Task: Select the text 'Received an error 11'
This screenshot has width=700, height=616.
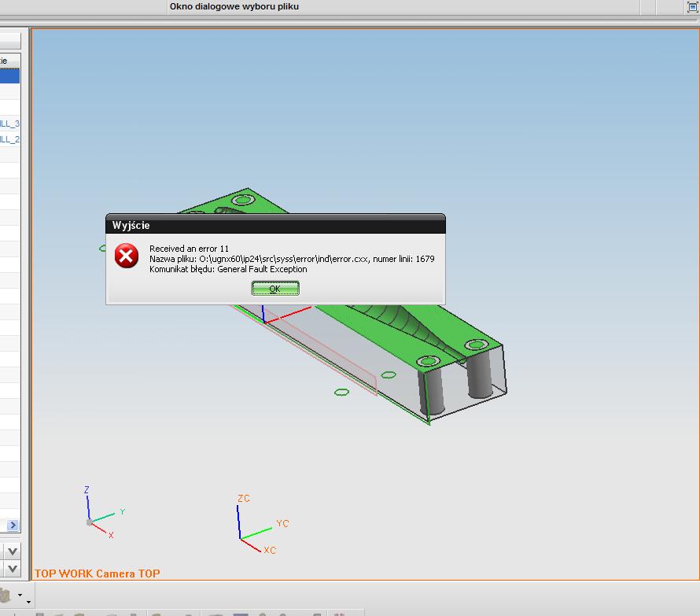Action: pos(189,249)
